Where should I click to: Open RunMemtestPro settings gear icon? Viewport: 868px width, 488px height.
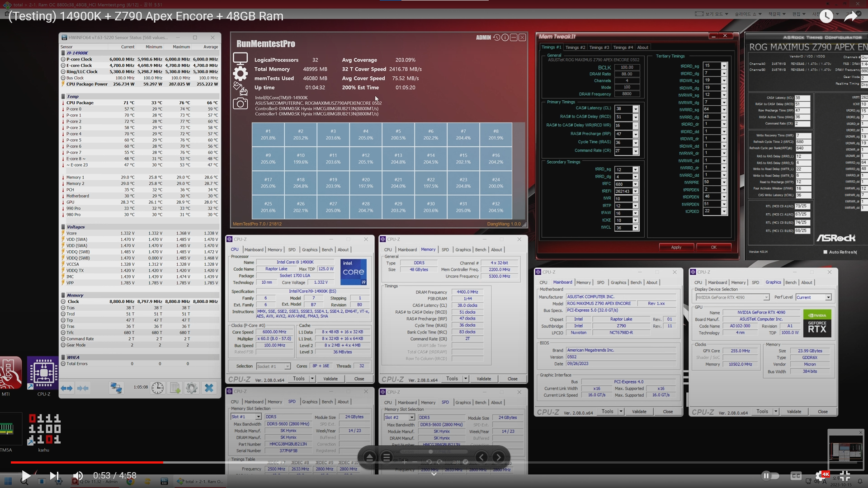(240, 73)
